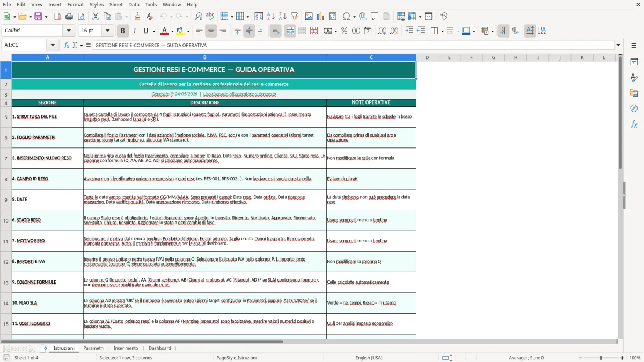Toggle Align Left
Screen dimensions: 644x362
199,31
